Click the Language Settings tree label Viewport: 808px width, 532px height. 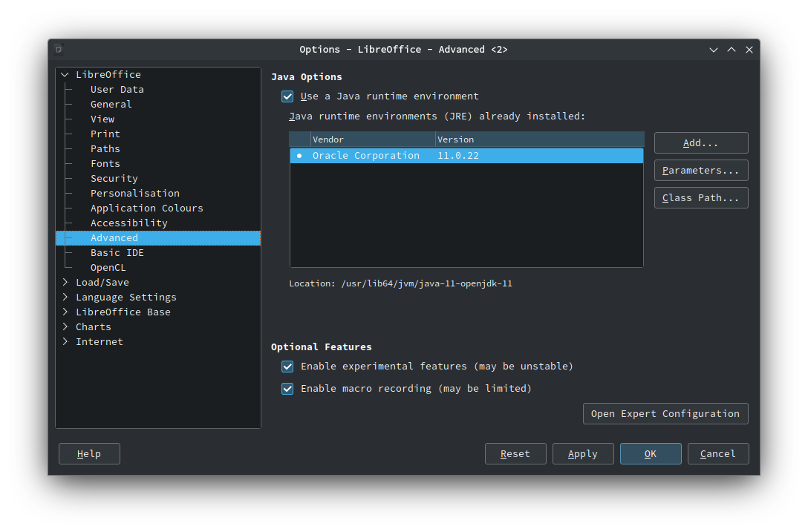(x=126, y=297)
